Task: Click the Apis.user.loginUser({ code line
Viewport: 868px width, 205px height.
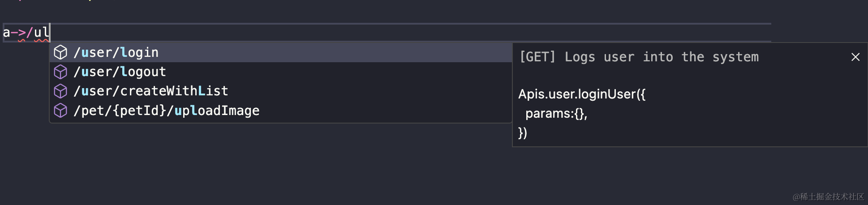Action: click(x=582, y=94)
